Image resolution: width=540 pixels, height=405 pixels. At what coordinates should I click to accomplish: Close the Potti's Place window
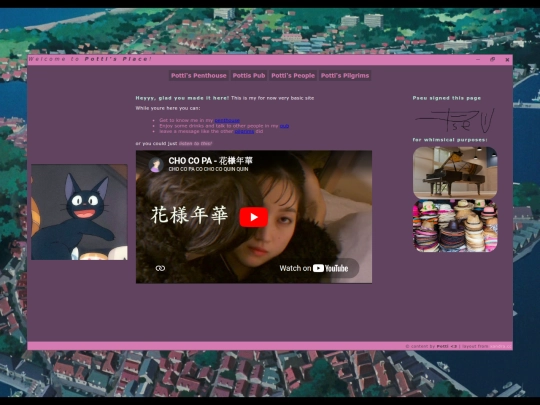[507, 60]
